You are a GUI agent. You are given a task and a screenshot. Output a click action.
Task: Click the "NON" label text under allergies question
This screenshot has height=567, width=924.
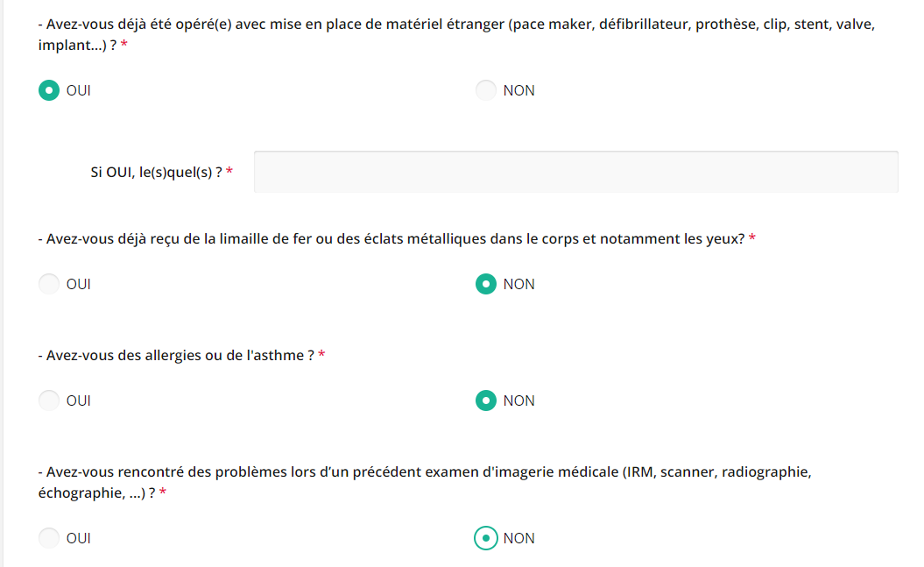coord(518,400)
